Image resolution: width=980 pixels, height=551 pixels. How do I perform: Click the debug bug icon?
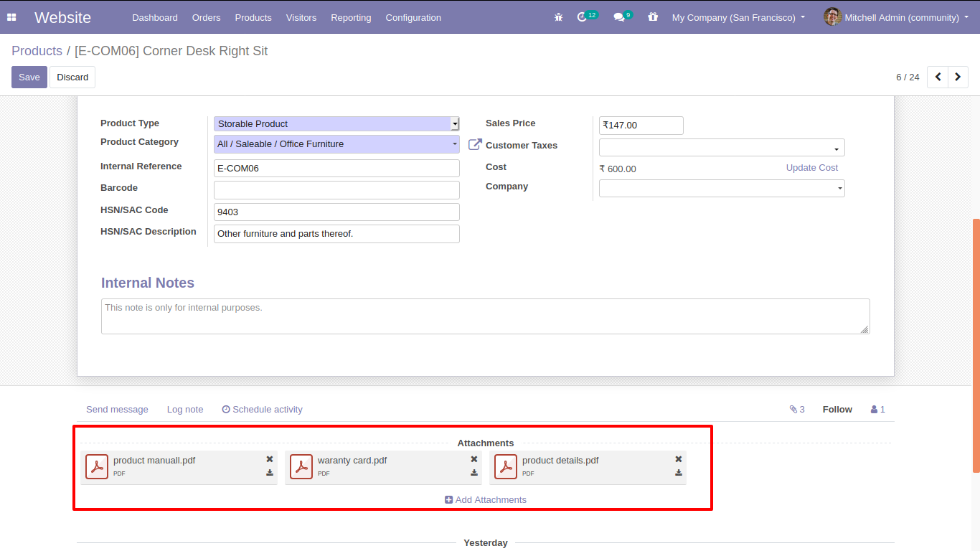(559, 17)
